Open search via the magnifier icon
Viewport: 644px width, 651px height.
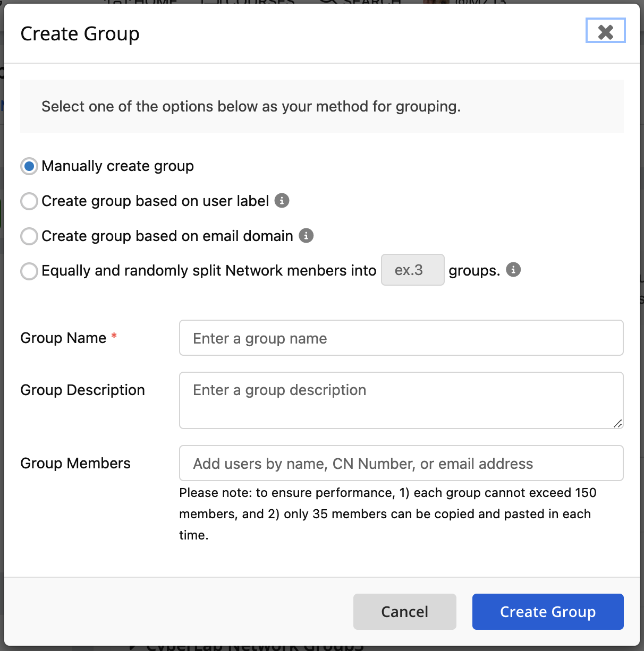[x=328, y=3]
